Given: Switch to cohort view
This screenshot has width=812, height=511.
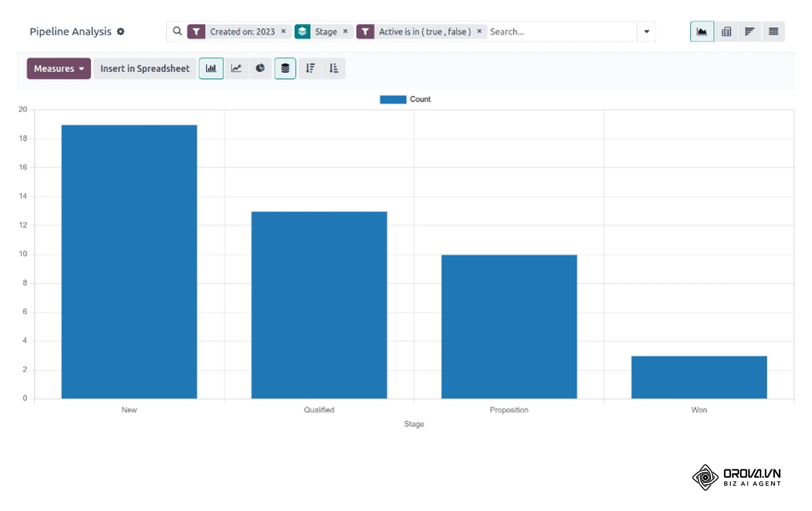Looking at the screenshot, I should coord(750,31).
